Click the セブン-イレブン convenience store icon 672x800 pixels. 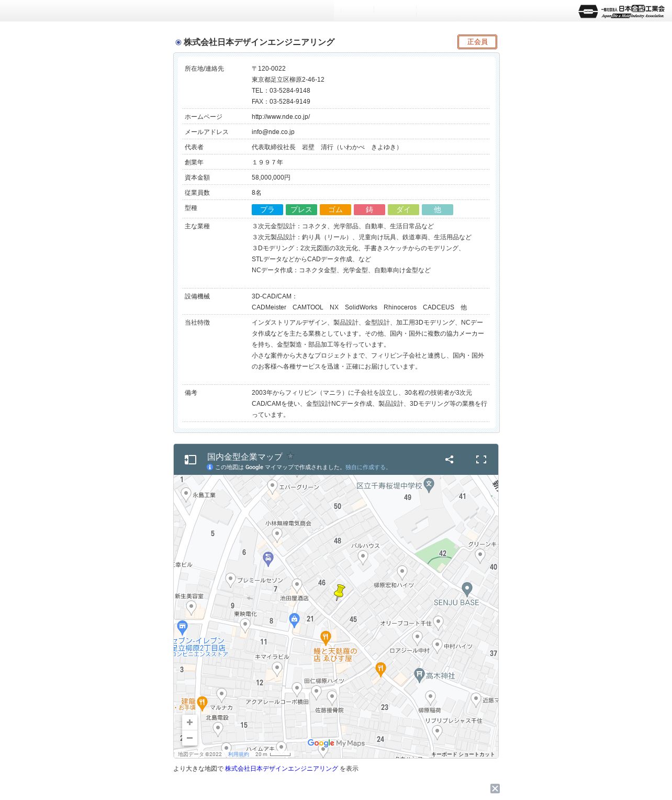point(182,627)
